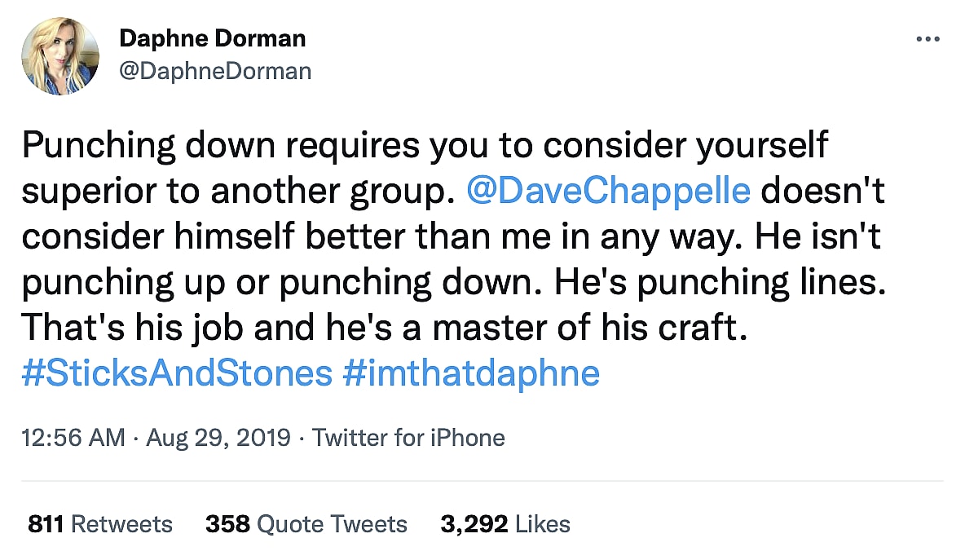This screenshot has height=560, width=965.
Task: Click the 12:56 AM timestamp
Action: pyautogui.click(x=73, y=438)
